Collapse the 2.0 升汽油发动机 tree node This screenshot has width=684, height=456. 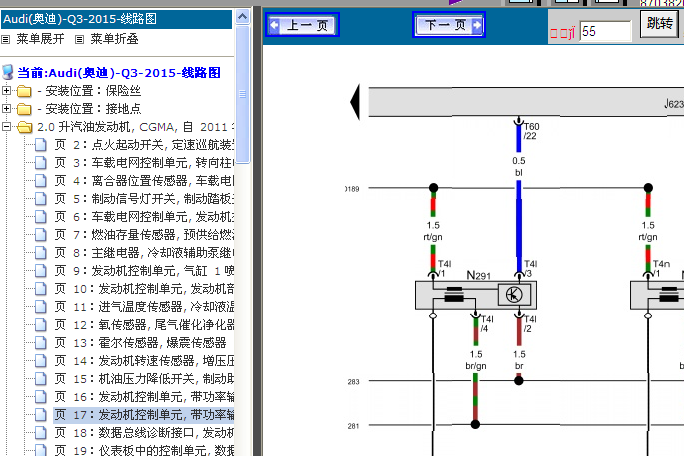pyautogui.click(x=7, y=128)
